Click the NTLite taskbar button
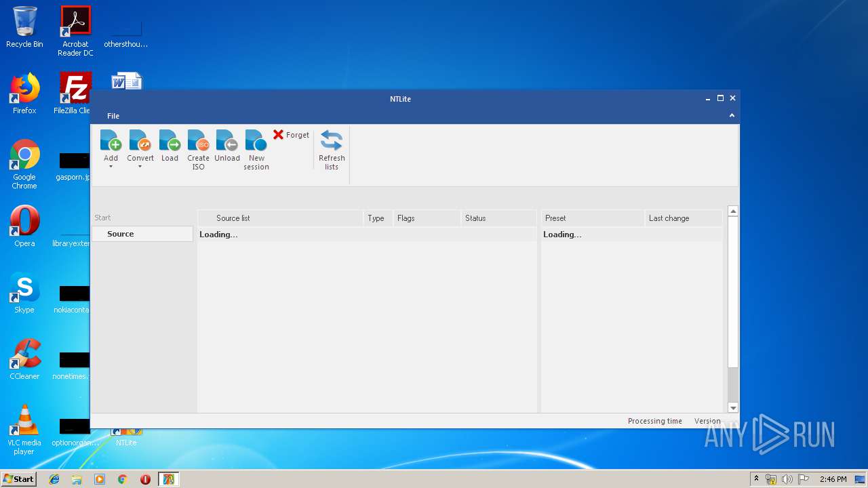This screenshot has width=868, height=488. (168, 479)
